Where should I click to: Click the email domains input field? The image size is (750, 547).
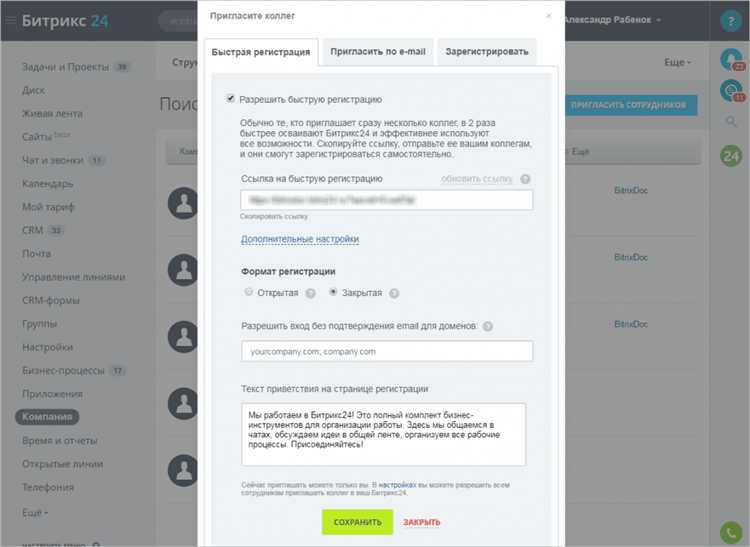[x=387, y=351]
